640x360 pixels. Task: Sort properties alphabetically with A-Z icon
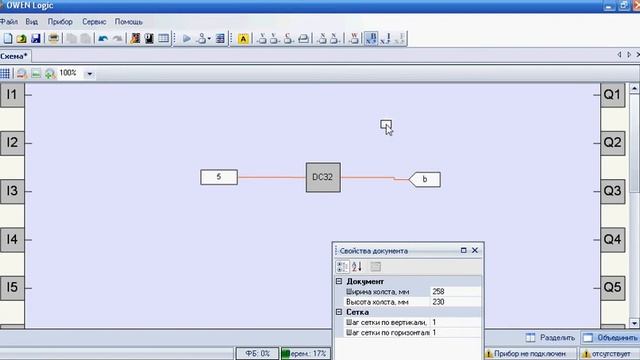click(357, 267)
